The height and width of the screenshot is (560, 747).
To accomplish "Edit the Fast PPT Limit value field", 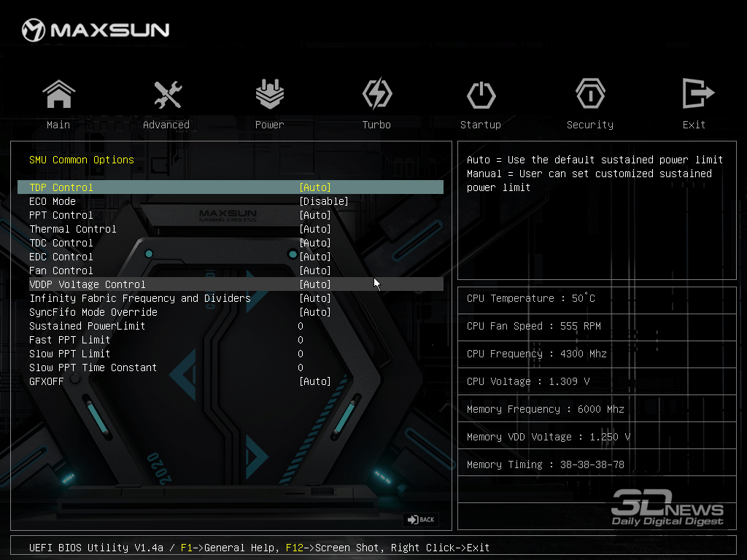I will 301,340.
